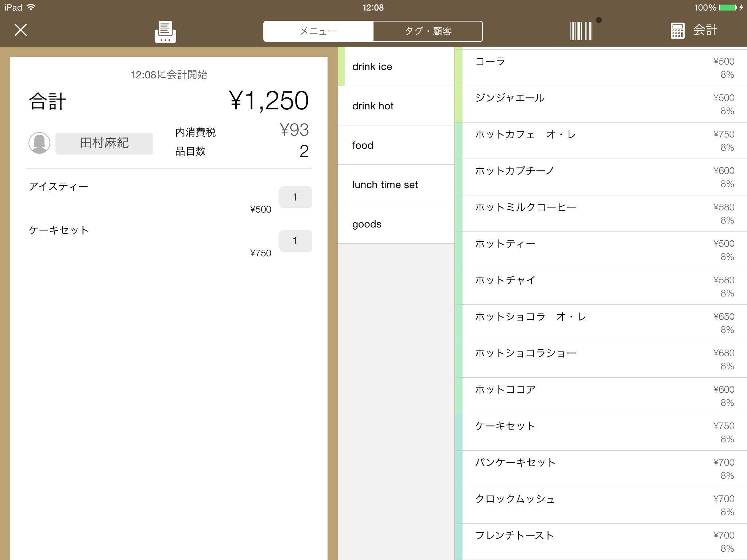
Task: Tap the battery status icon
Action: point(728,8)
